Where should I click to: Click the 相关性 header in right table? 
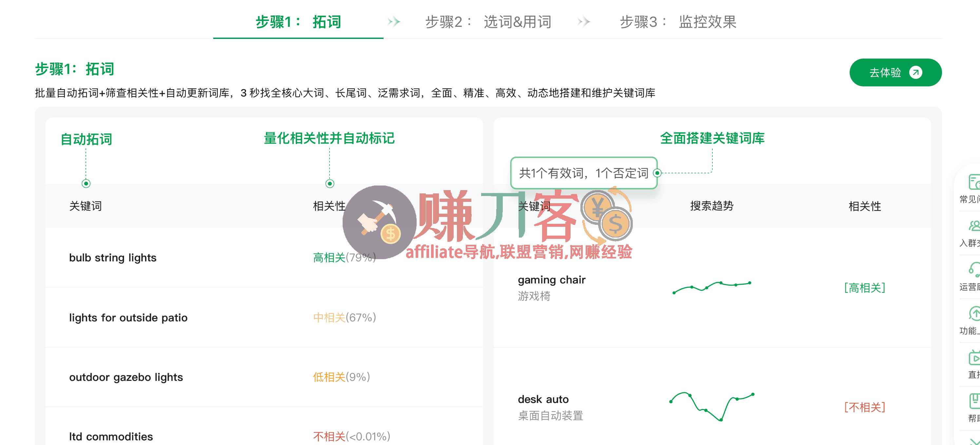coord(864,206)
